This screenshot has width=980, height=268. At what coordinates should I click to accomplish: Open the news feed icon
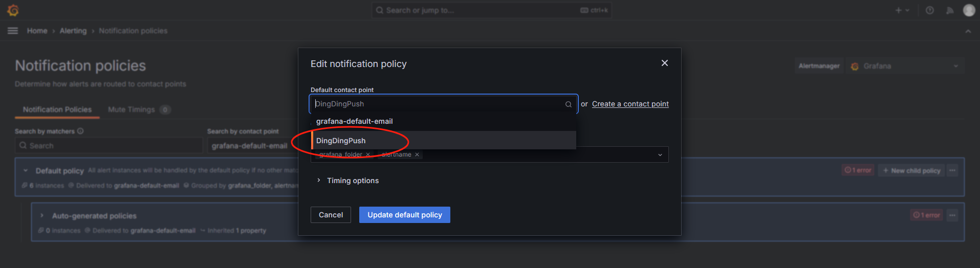pyautogui.click(x=950, y=10)
